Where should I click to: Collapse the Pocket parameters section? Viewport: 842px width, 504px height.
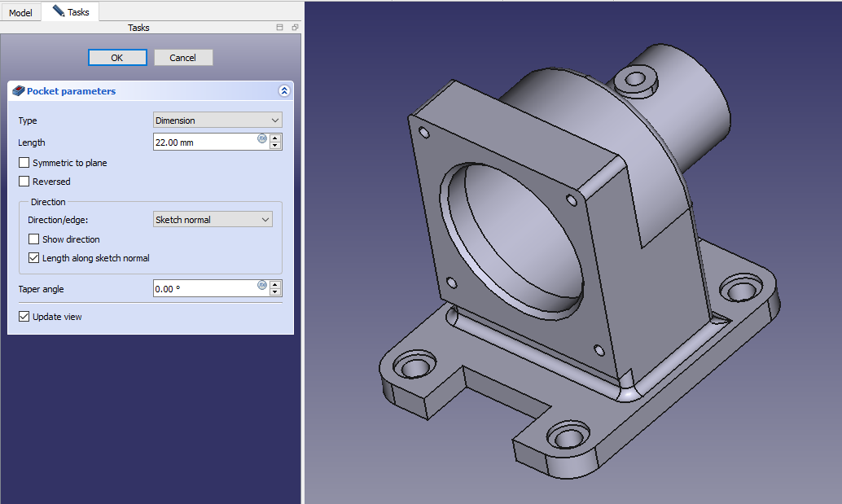pyautogui.click(x=283, y=91)
